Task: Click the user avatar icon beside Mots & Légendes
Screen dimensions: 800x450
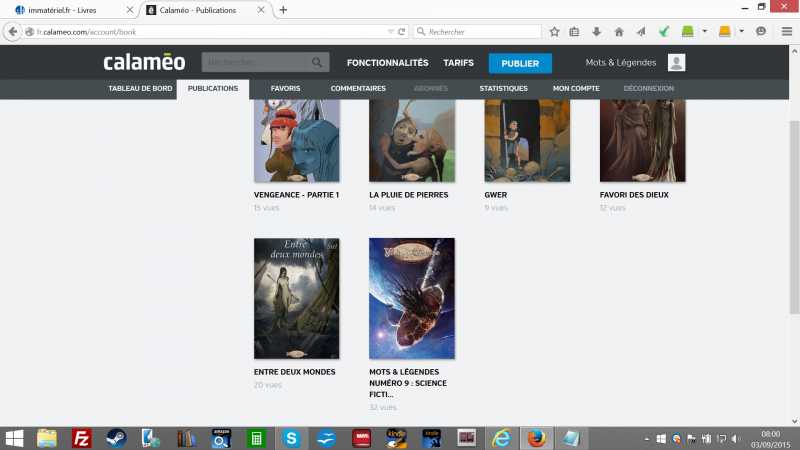Action: (677, 63)
